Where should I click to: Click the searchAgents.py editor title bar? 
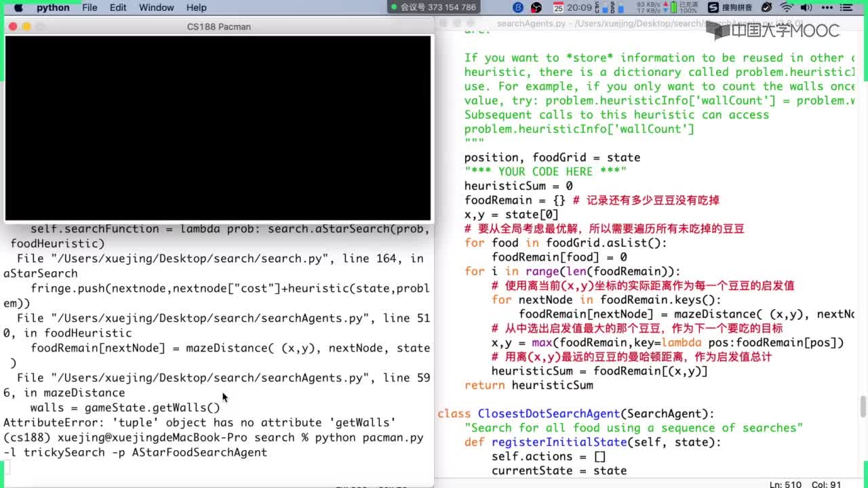650,24
